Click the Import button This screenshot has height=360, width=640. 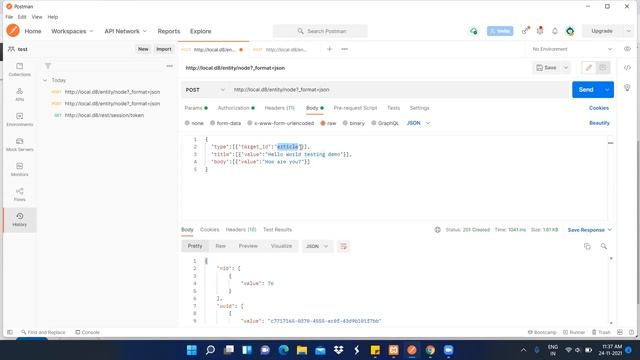coord(164,49)
